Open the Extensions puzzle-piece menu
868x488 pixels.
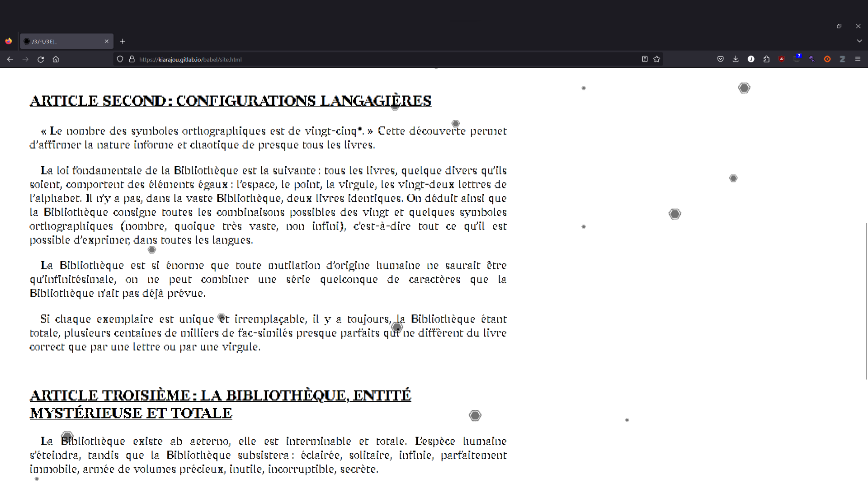(766, 59)
